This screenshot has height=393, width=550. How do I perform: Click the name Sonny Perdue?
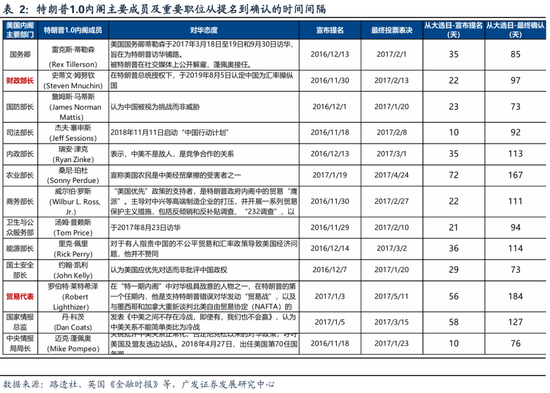[73, 180]
